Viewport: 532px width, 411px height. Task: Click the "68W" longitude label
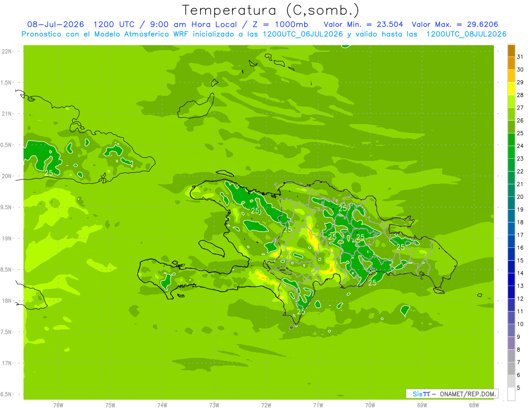(474, 405)
